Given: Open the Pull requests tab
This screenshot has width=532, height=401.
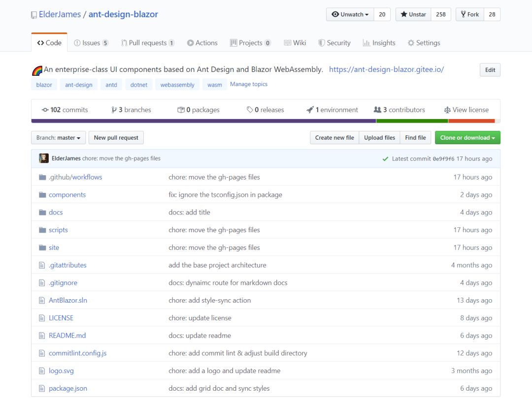Looking at the screenshot, I should [147, 43].
